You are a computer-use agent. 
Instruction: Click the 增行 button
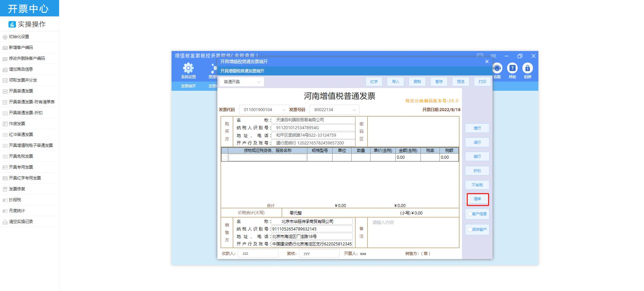pos(477,128)
